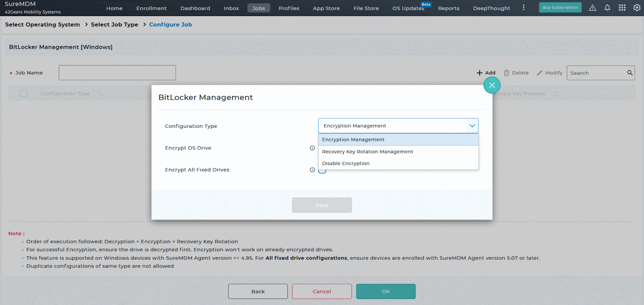Screen dimensions: 644x305
Task: Open the Enrollment menu
Action: (x=151, y=8)
